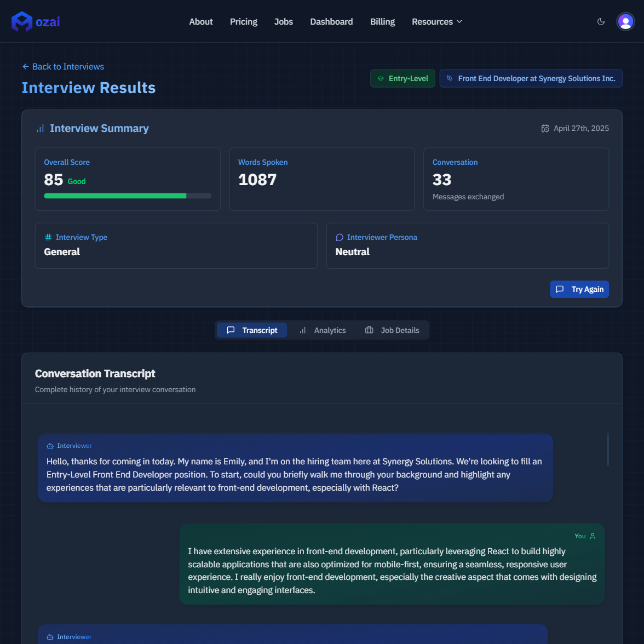Open the Job Details tab
This screenshot has height=644, width=644.
(x=392, y=330)
